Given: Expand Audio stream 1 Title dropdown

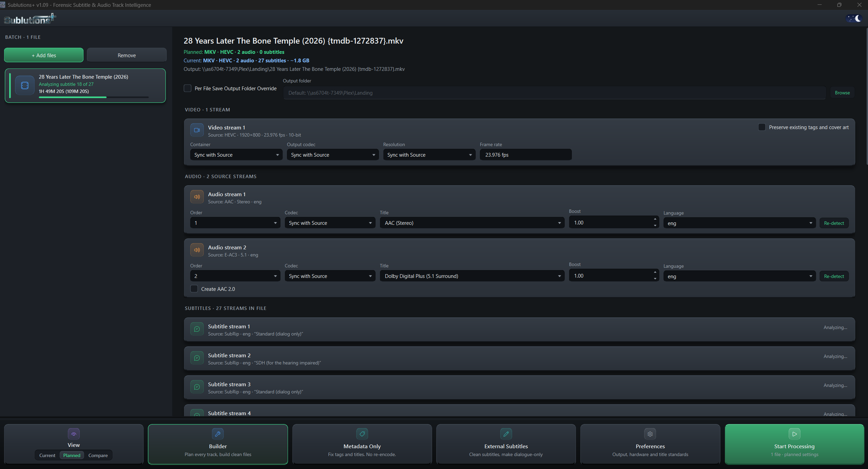Looking at the screenshot, I should point(472,223).
